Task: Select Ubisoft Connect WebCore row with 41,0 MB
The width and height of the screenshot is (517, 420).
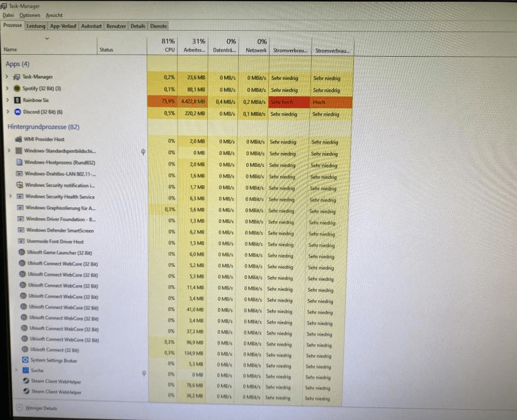Action: coord(178,309)
